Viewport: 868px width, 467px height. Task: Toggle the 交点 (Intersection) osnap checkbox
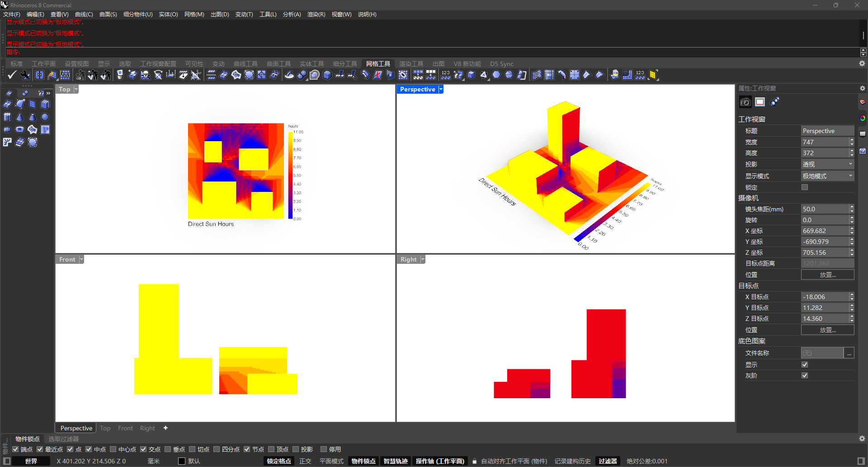(143, 449)
